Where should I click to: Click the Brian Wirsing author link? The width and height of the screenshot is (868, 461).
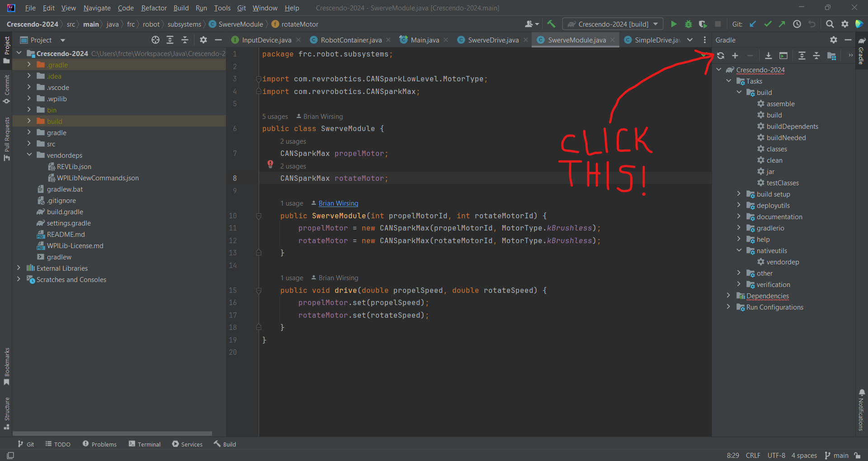click(x=338, y=203)
